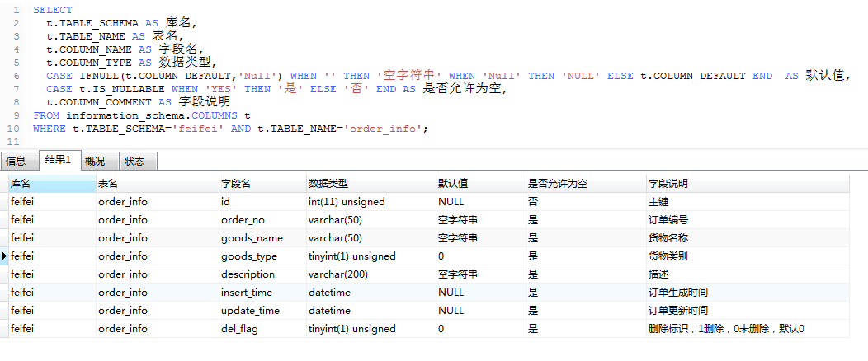
Task: Click the NULL default cell of insert_time row
Action: tap(480, 293)
